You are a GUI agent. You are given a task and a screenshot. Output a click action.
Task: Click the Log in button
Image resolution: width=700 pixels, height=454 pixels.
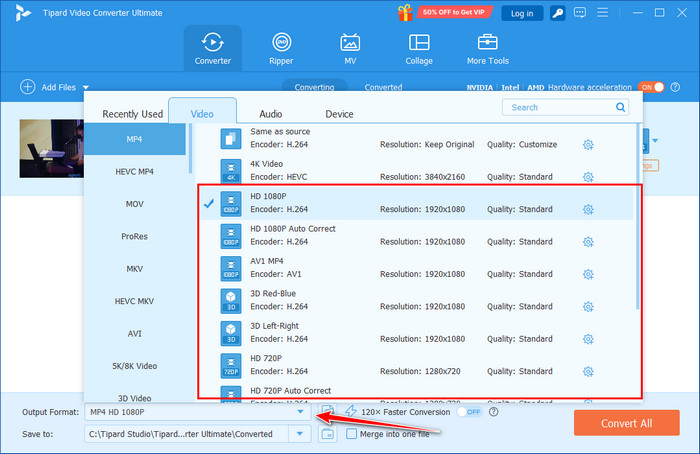pos(521,13)
